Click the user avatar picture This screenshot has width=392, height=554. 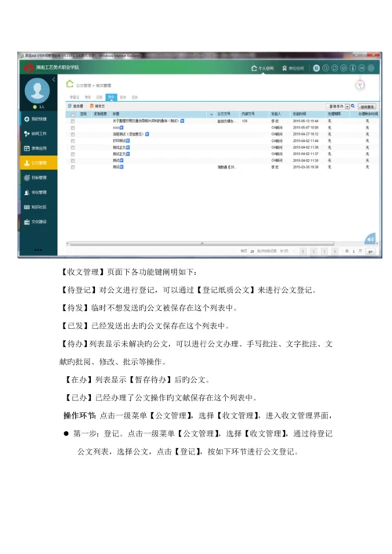pos(37,90)
